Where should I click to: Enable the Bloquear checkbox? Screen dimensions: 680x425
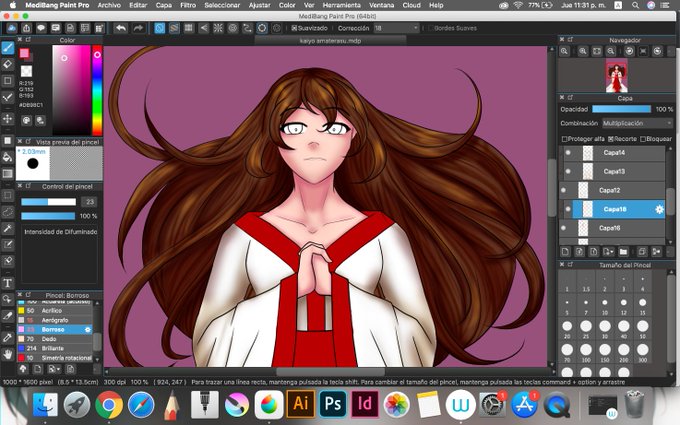click(643, 139)
